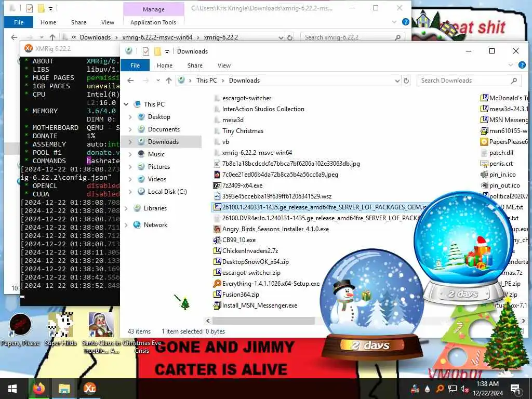The image size is (532, 399).
Task: Open Customize Quick Access Toolbar dropdown
Action: click(x=167, y=51)
